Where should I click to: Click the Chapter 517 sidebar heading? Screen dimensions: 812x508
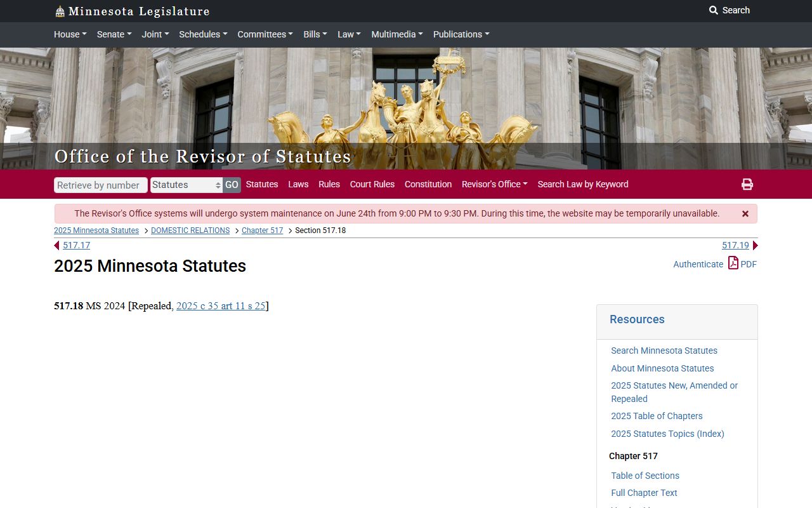tap(633, 456)
